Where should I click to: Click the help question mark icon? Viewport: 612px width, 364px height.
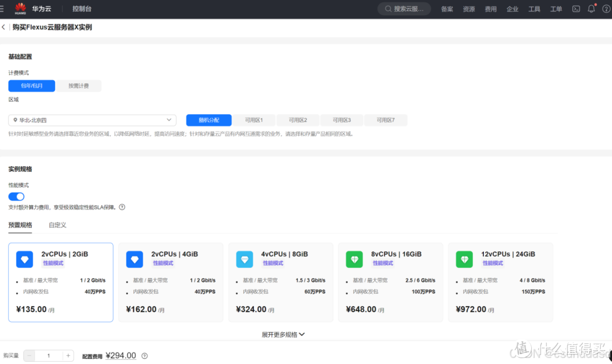pos(606,8)
